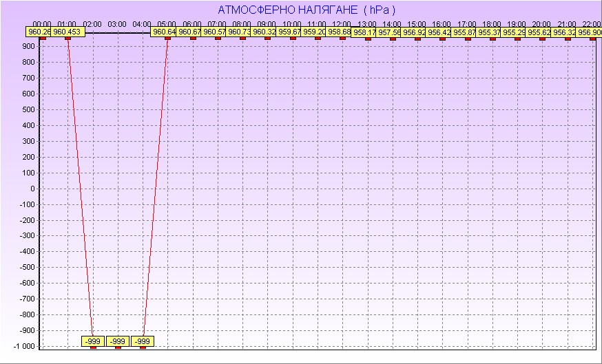602x364 pixels.
Task: Select the 957.56 data label at 14:00
Action: tap(389, 32)
